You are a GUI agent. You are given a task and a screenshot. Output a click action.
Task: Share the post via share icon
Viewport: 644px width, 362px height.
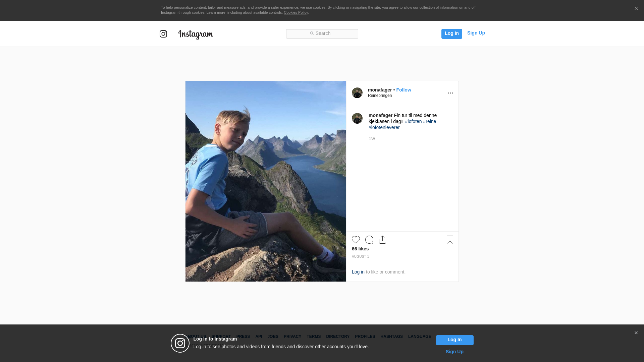pyautogui.click(x=382, y=240)
